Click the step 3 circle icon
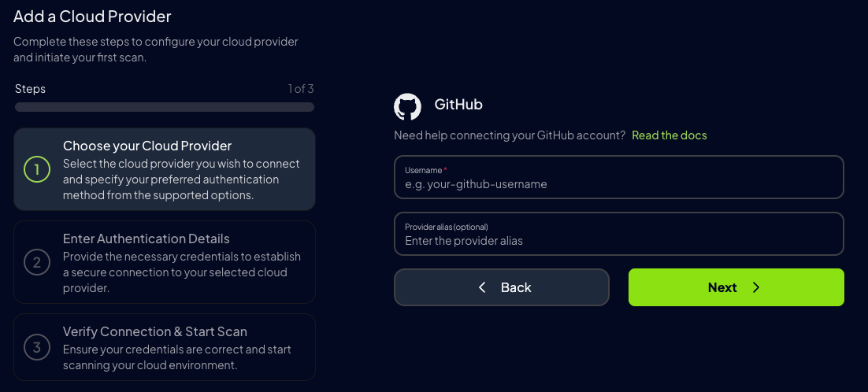This screenshot has height=392, width=868. coord(36,347)
